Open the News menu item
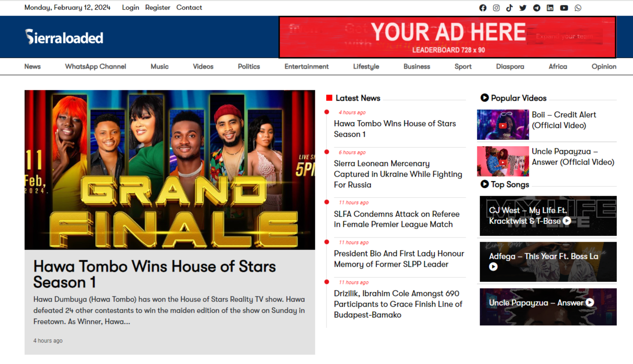This screenshot has width=633, height=364. [32, 67]
